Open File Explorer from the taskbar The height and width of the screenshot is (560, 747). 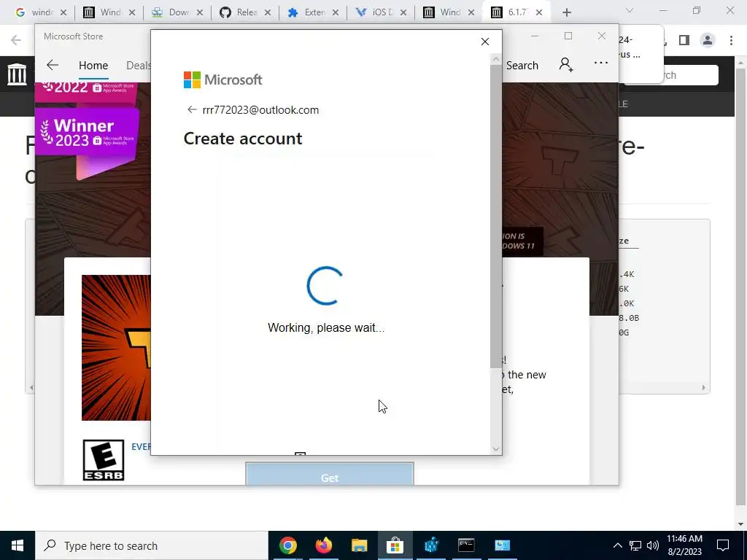pos(359,545)
